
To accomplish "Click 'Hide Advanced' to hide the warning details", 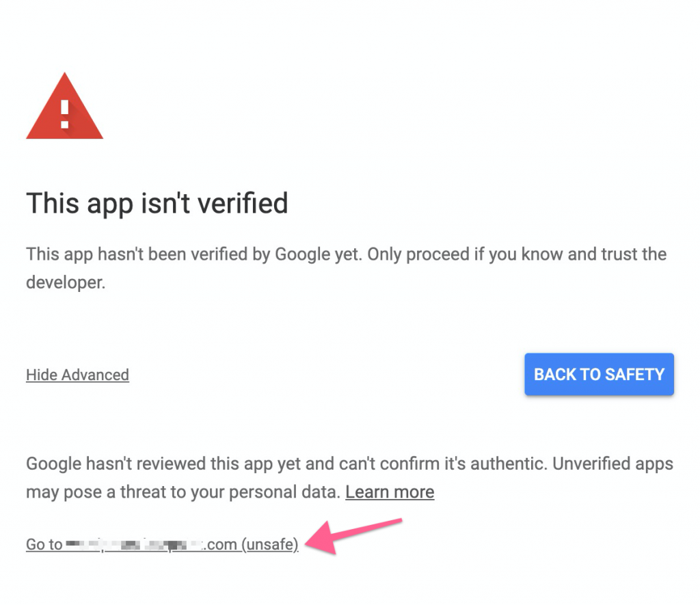I will [77, 375].
